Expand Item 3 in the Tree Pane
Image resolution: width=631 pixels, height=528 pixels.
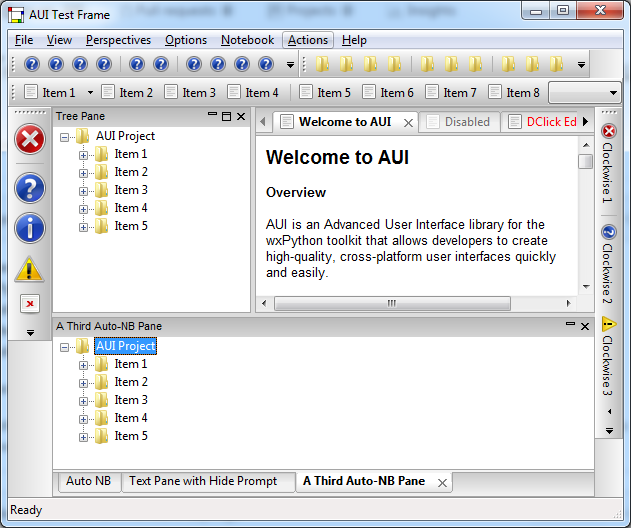point(83,191)
